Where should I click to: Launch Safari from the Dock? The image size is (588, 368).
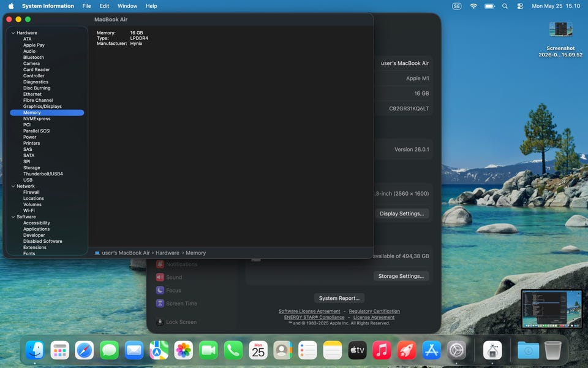pyautogui.click(x=85, y=350)
